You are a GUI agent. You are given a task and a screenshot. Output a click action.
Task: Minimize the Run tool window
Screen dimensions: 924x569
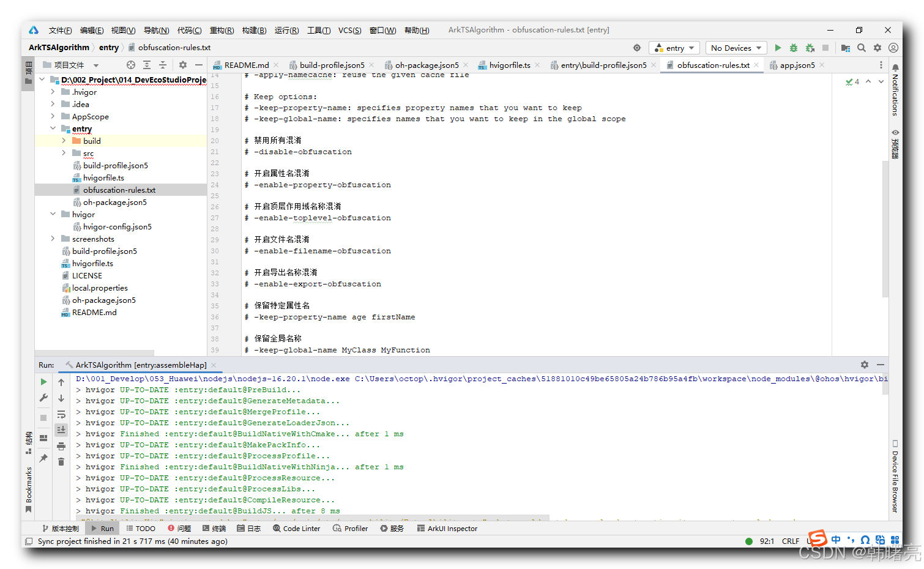881,365
